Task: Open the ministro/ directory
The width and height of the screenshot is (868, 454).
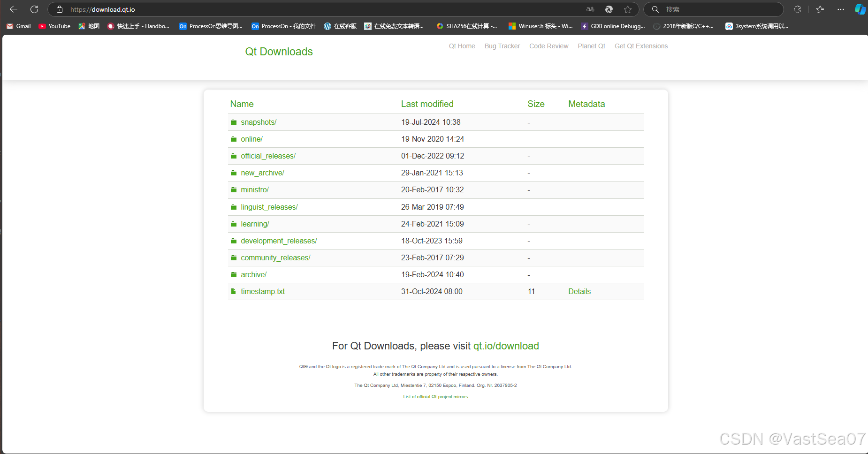Action: point(255,189)
